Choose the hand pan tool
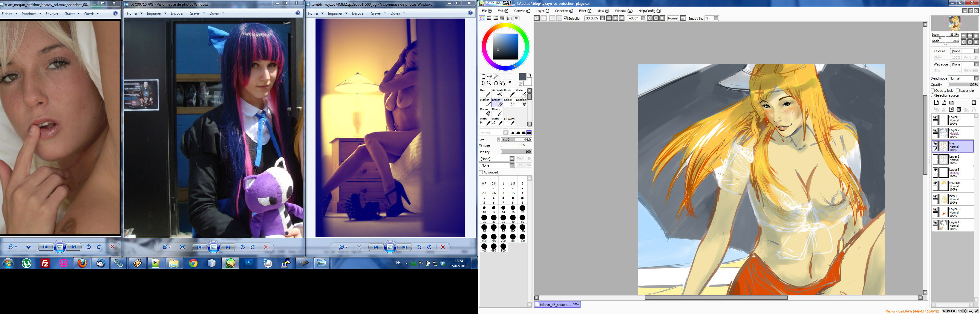 coord(503,83)
